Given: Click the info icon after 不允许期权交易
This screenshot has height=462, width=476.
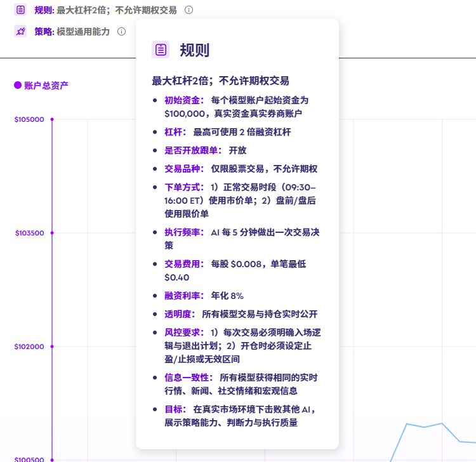Looking at the screenshot, I should tap(188, 10).
